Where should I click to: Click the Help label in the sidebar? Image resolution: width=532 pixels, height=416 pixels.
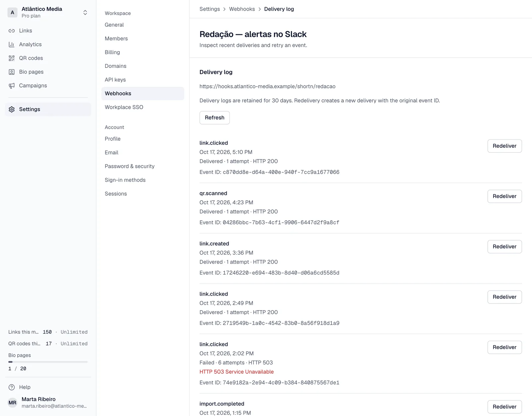[25, 387]
